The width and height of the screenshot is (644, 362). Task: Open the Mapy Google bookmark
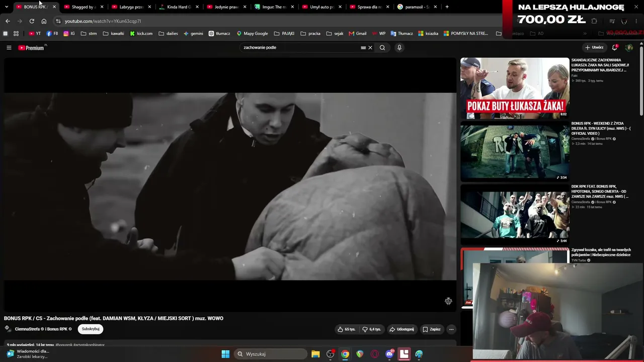click(252, 34)
